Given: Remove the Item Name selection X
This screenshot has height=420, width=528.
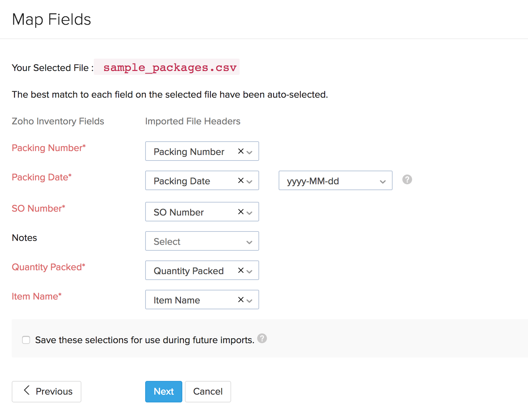Looking at the screenshot, I should coord(241,300).
